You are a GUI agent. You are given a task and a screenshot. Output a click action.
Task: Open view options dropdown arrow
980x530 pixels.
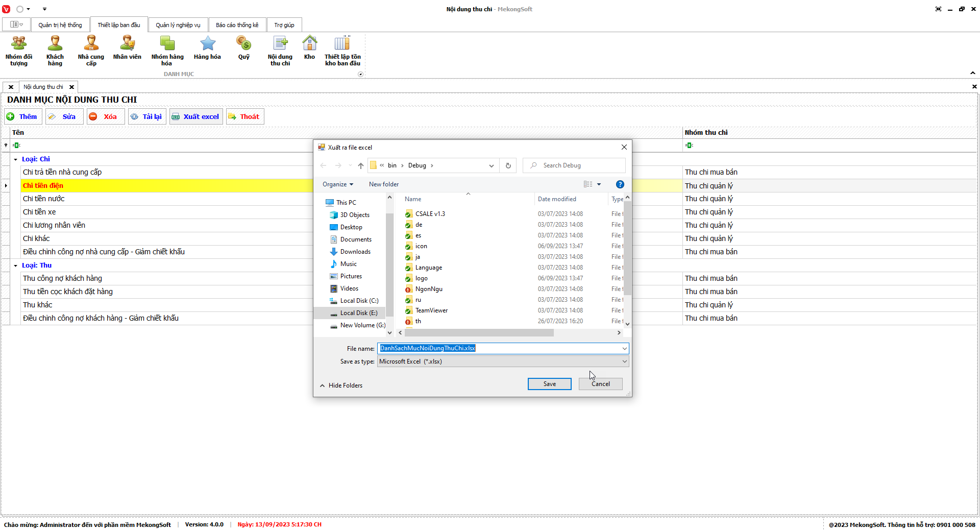[x=599, y=184]
